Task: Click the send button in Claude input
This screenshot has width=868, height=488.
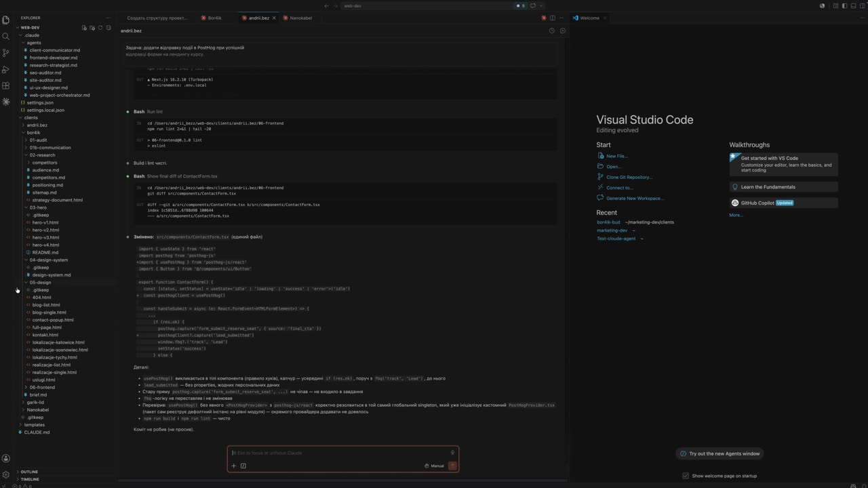Action: (452, 466)
